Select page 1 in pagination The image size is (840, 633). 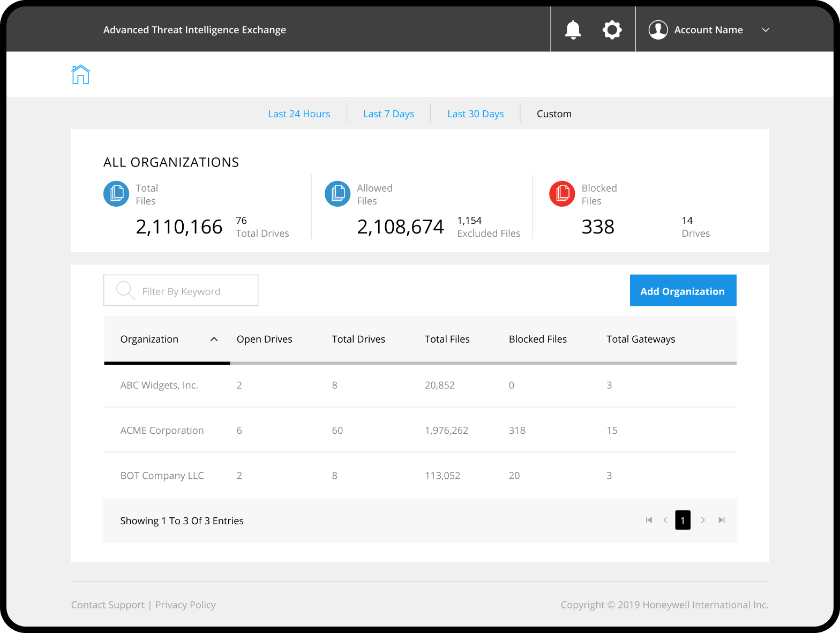click(682, 520)
